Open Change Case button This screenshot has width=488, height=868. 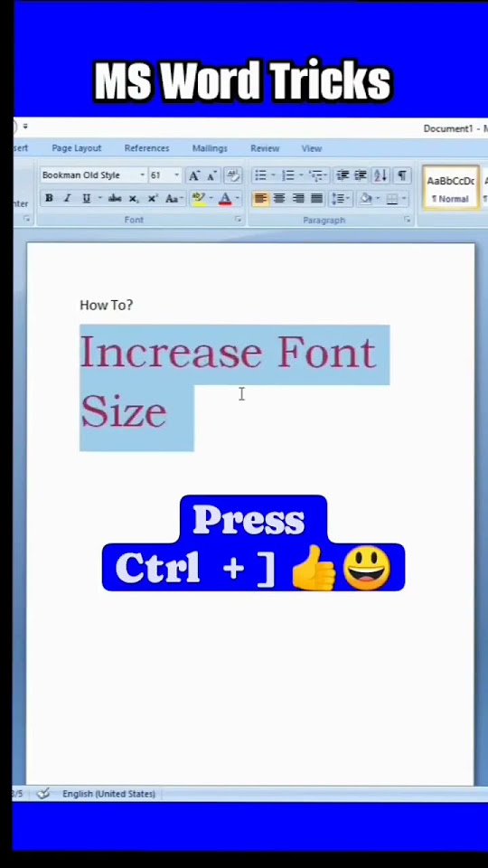[x=174, y=198]
